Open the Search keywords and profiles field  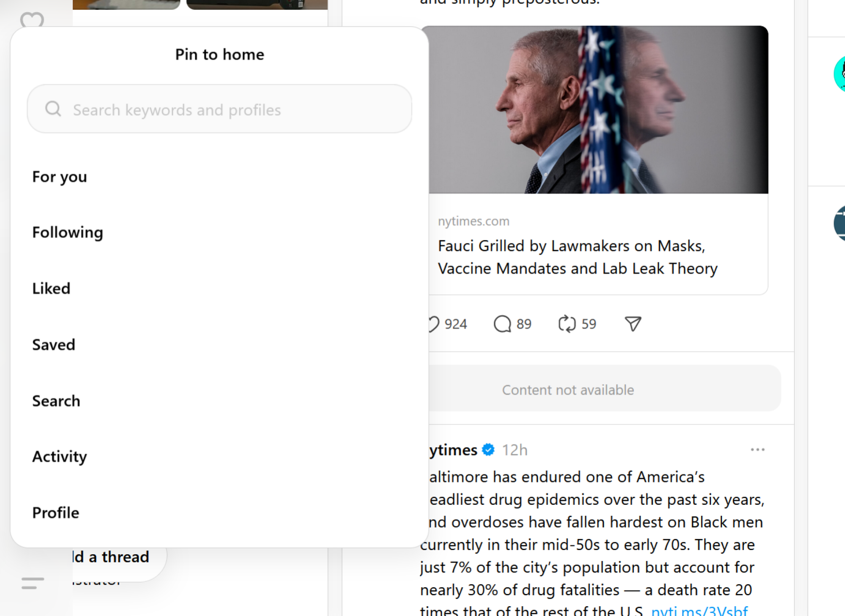[x=219, y=109]
